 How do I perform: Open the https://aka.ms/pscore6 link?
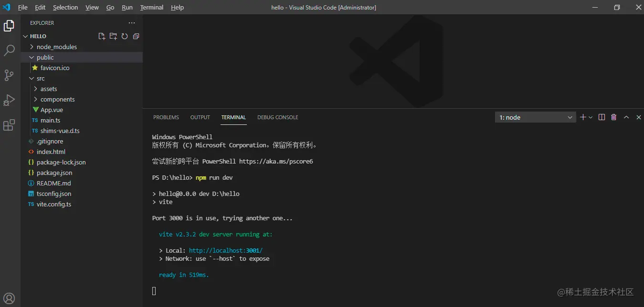276,161
